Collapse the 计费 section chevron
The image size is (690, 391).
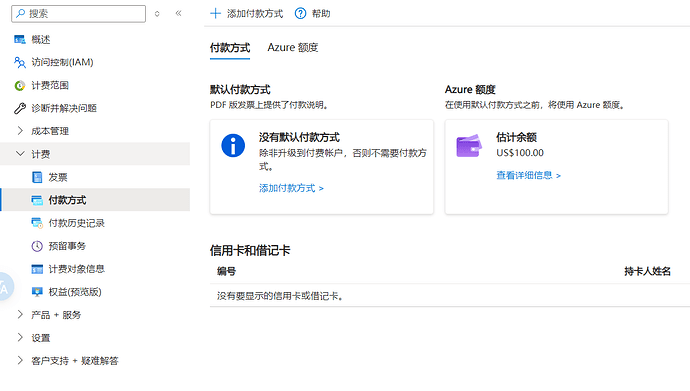[x=20, y=153]
